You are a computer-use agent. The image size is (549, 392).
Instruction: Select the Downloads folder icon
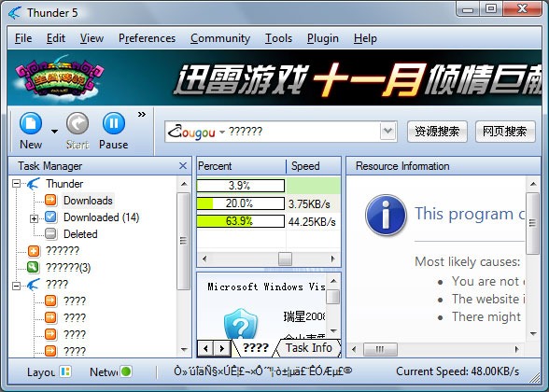click(x=50, y=200)
